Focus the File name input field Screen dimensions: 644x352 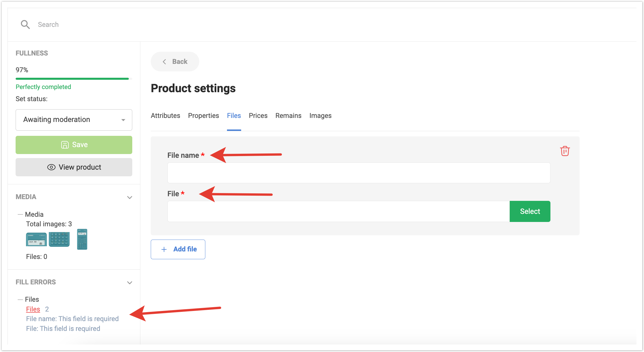pyautogui.click(x=359, y=173)
